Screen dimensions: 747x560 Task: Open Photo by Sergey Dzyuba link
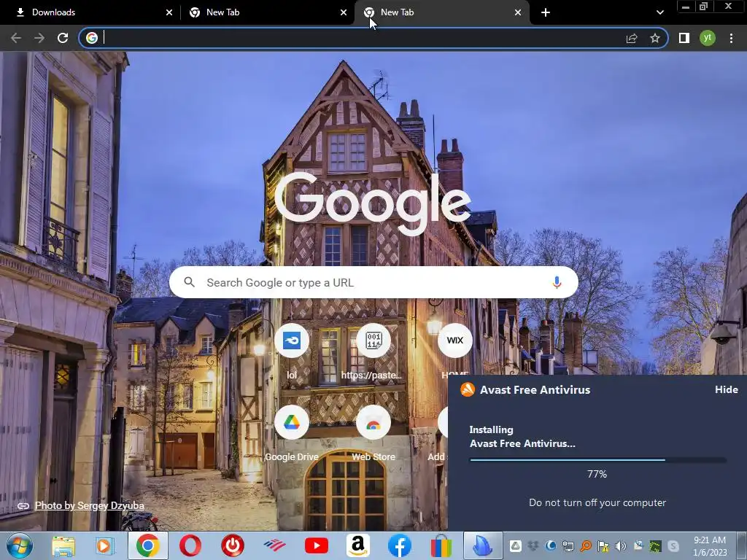tap(90, 506)
